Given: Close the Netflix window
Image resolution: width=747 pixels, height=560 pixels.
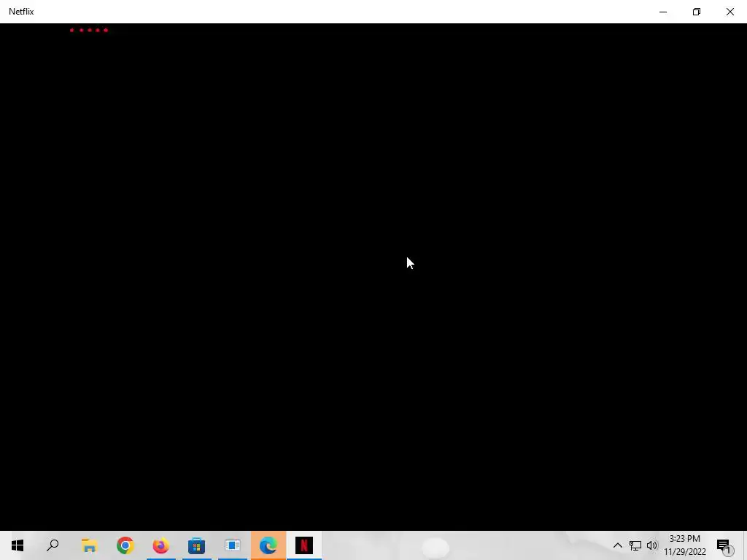Looking at the screenshot, I should point(730,12).
